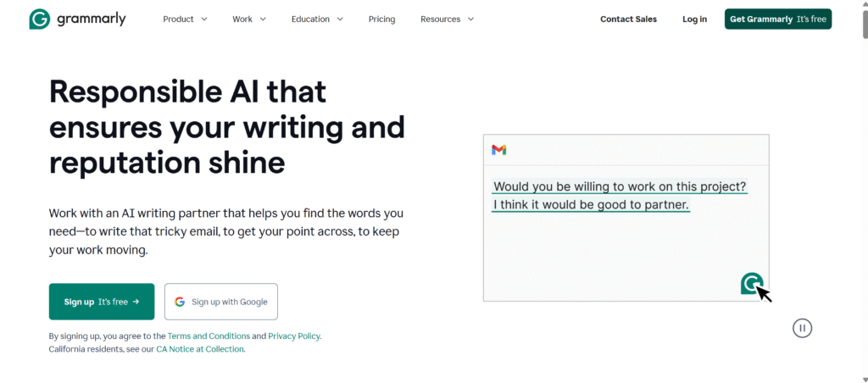
Task: Click the Google logo on signup button
Action: point(180,302)
